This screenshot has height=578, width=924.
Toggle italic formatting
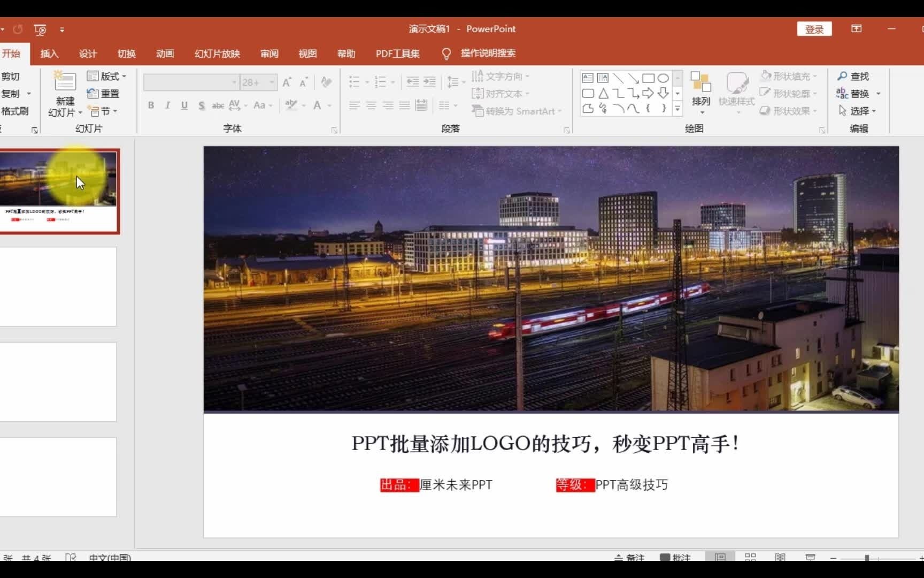(167, 105)
